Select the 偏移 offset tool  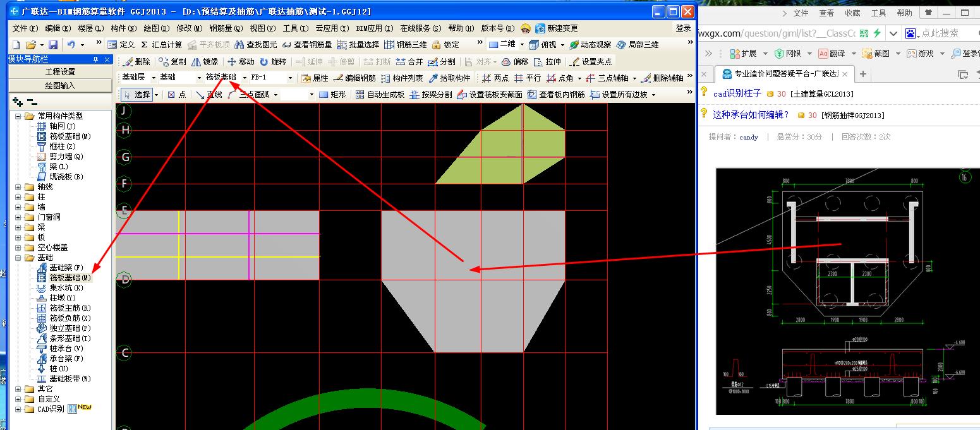(515, 61)
